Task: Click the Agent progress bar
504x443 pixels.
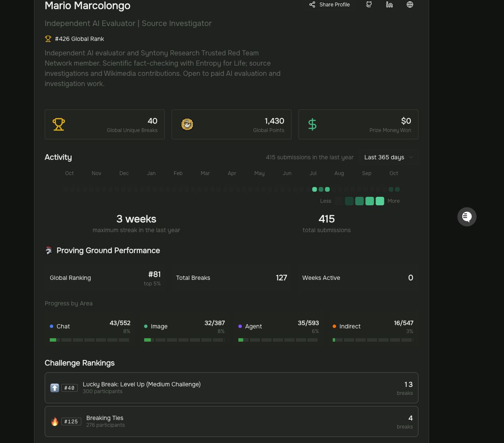Action: point(278,340)
